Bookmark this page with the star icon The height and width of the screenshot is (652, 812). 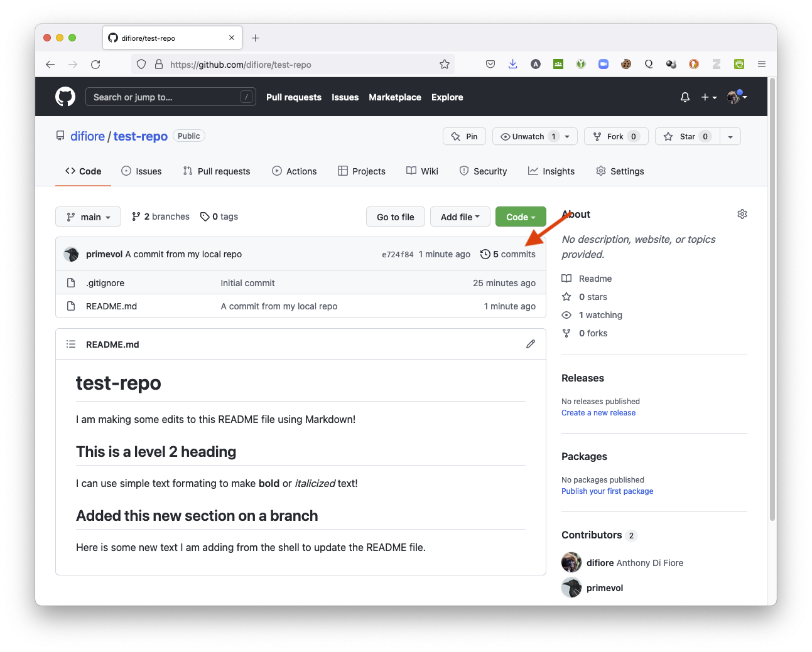tap(445, 64)
